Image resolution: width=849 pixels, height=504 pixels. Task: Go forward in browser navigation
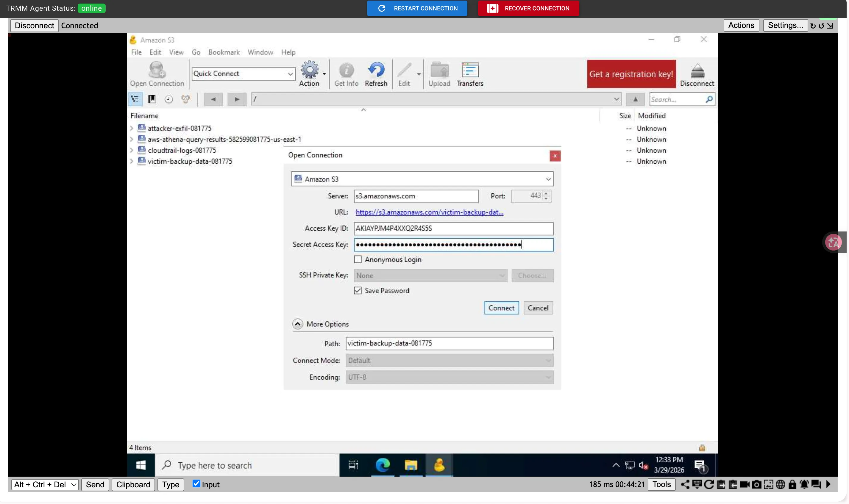[237, 99]
